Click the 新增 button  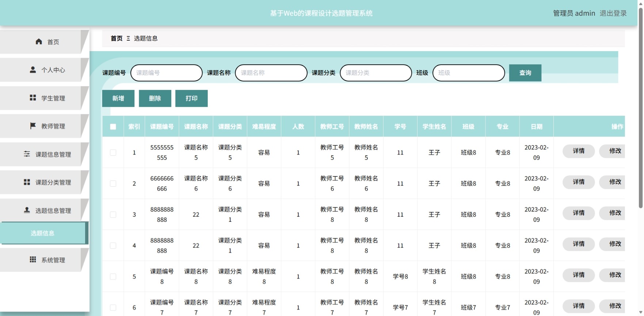118,98
